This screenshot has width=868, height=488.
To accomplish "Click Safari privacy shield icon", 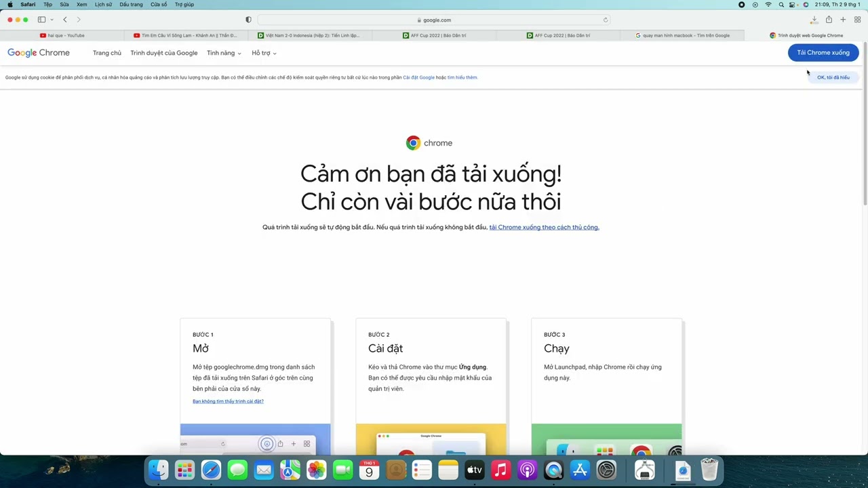I will click(x=248, y=20).
